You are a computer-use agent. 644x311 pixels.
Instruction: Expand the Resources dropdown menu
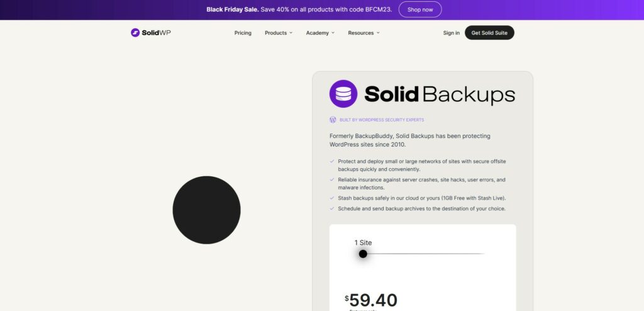click(x=364, y=33)
